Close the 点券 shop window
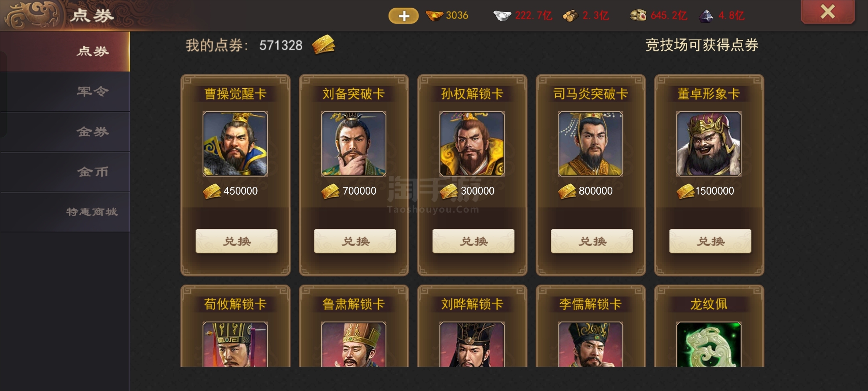Viewport: 868px width, 391px height. coord(827,12)
